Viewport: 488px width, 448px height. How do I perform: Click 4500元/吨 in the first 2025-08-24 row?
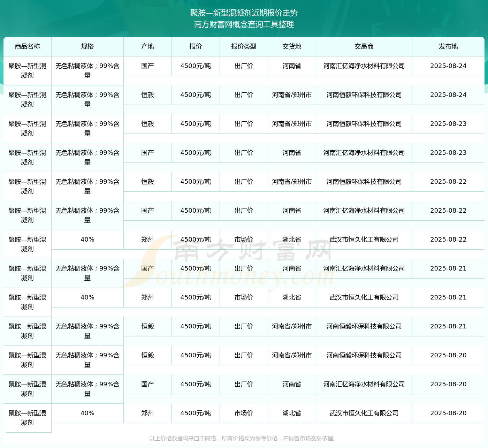[x=196, y=66]
